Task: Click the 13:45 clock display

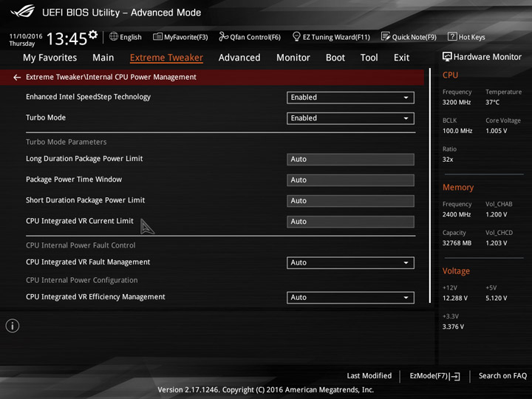Action: click(x=66, y=38)
